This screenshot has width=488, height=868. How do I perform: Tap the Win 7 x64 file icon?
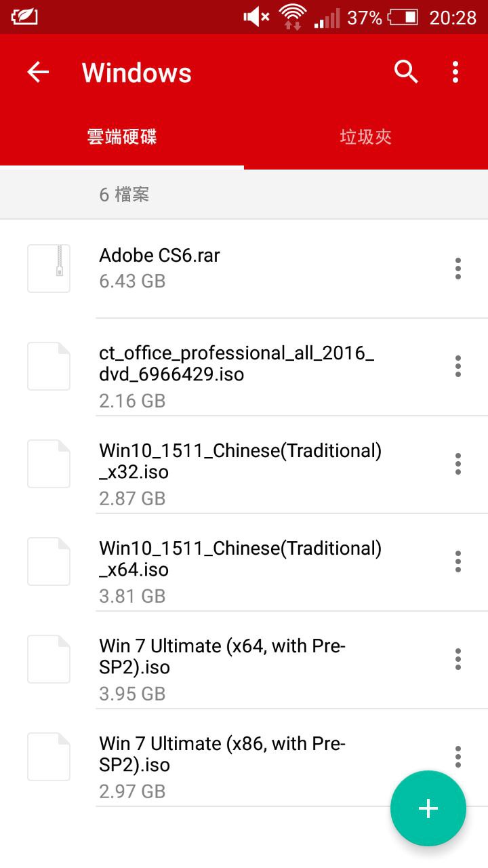[x=49, y=659]
